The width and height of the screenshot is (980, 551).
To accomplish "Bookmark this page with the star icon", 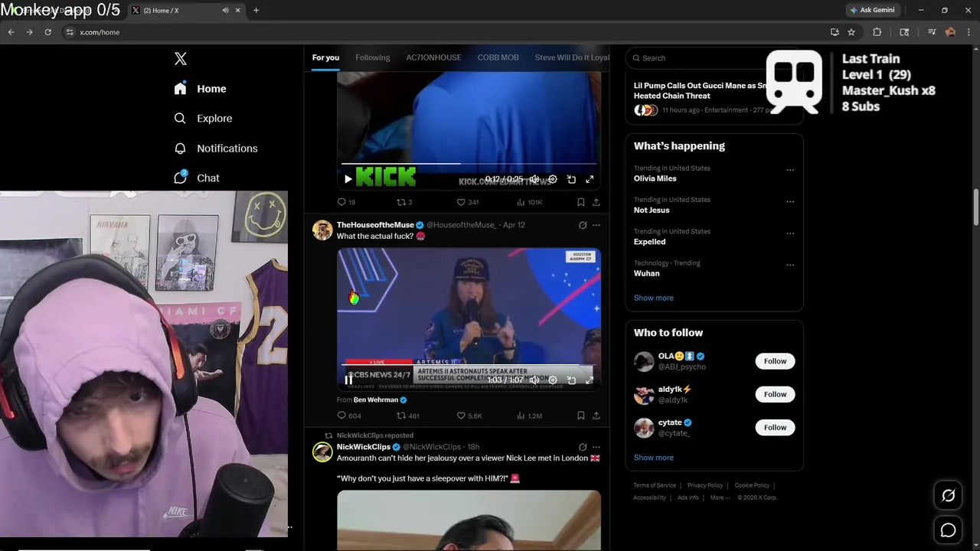I will pyautogui.click(x=851, y=32).
